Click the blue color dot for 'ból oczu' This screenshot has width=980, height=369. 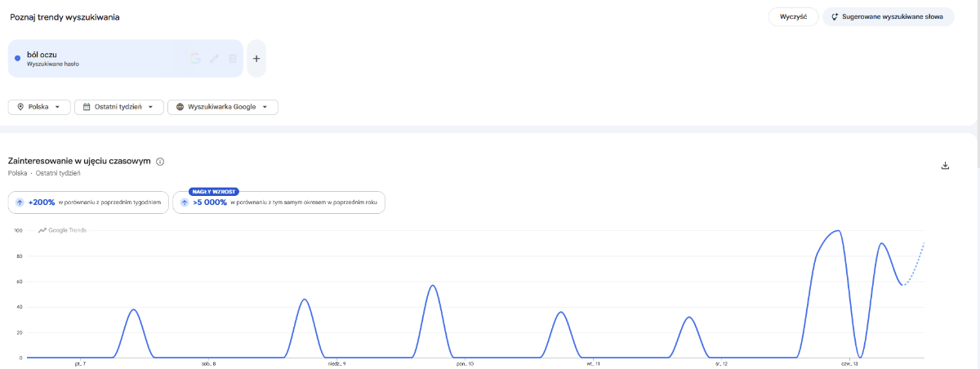coord(18,59)
